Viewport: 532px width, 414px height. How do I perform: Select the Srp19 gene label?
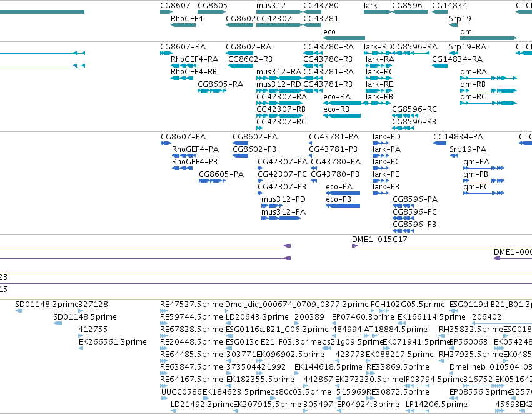click(459, 19)
